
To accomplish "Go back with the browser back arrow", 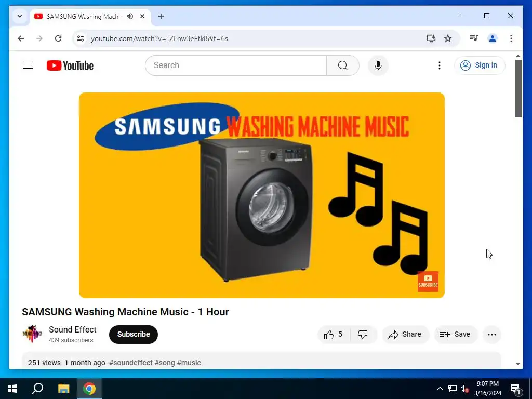I will coord(21,38).
